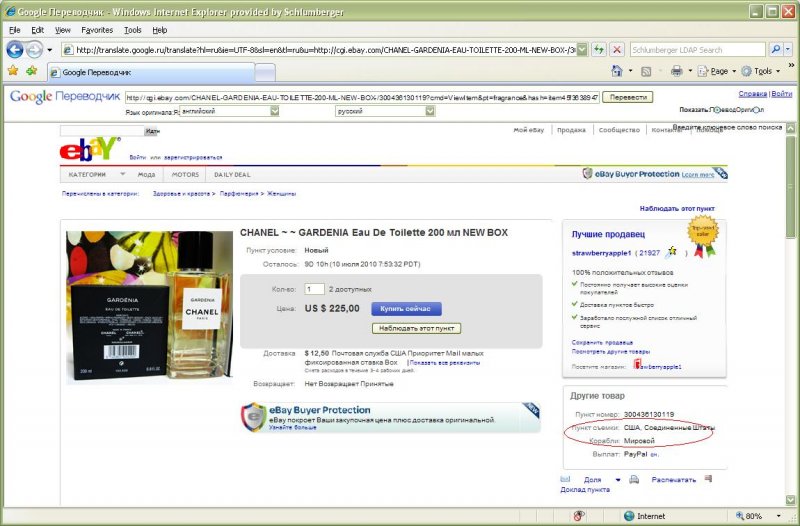Open target language русский dropdown
Image resolution: width=800 pixels, height=526 pixels.
(x=385, y=111)
